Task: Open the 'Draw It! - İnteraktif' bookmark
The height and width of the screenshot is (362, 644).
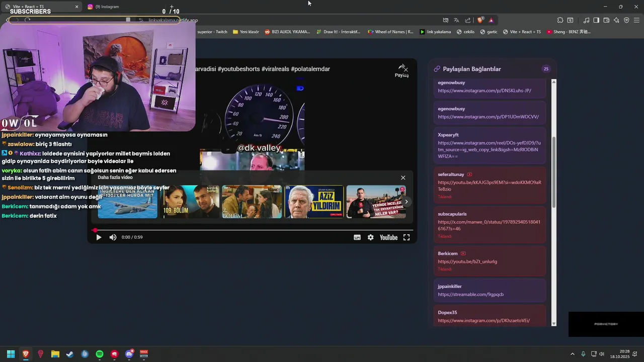Action: (x=338, y=32)
